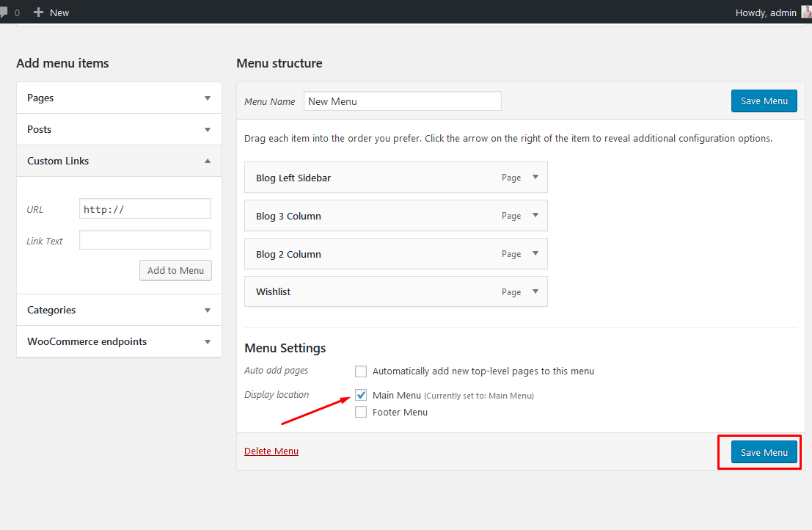Open the WooCommerce endpoints section
Viewport: 812px width, 530px height.
(208, 342)
